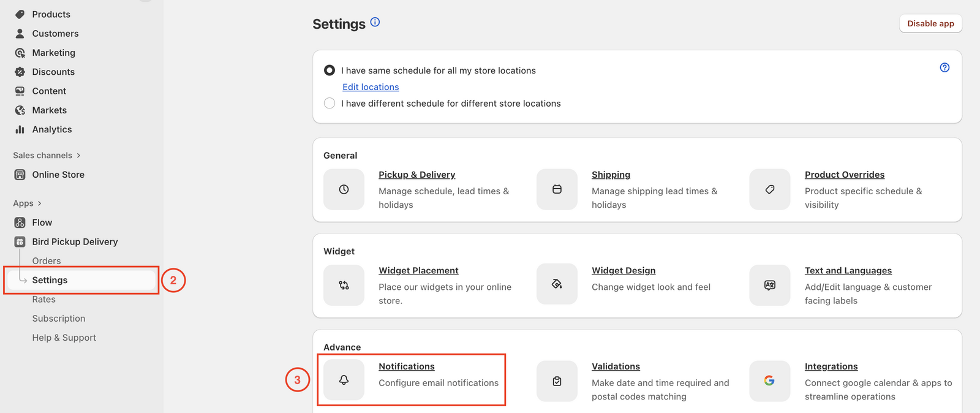Image resolution: width=980 pixels, height=413 pixels.
Task: Open the Shipping settings link
Action: [x=611, y=175]
